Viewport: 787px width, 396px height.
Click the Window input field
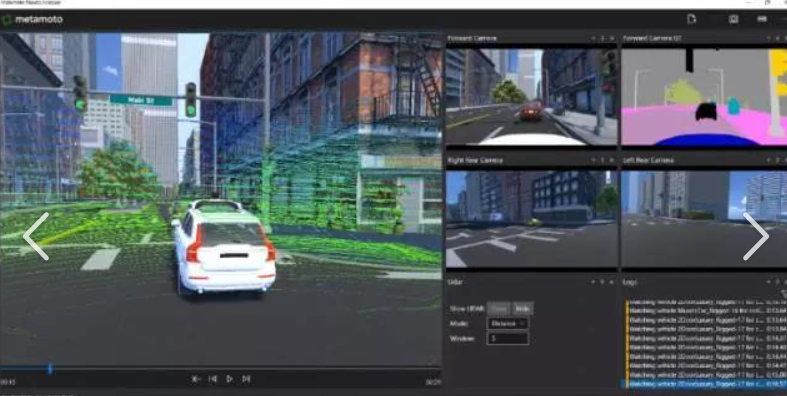[507, 339]
